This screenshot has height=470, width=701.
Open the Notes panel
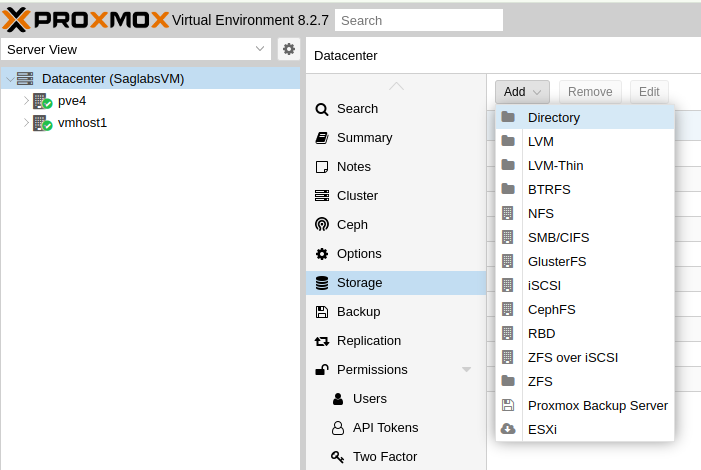pos(396,167)
